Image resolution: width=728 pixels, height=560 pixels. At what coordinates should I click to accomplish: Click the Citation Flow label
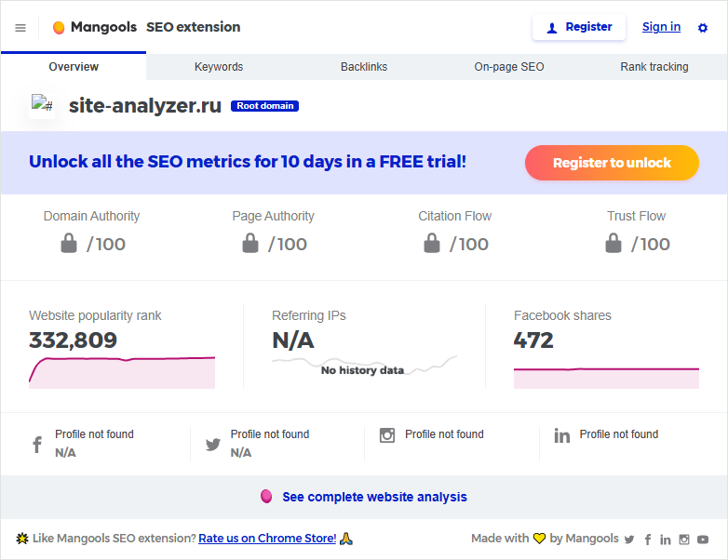(454, 216)
